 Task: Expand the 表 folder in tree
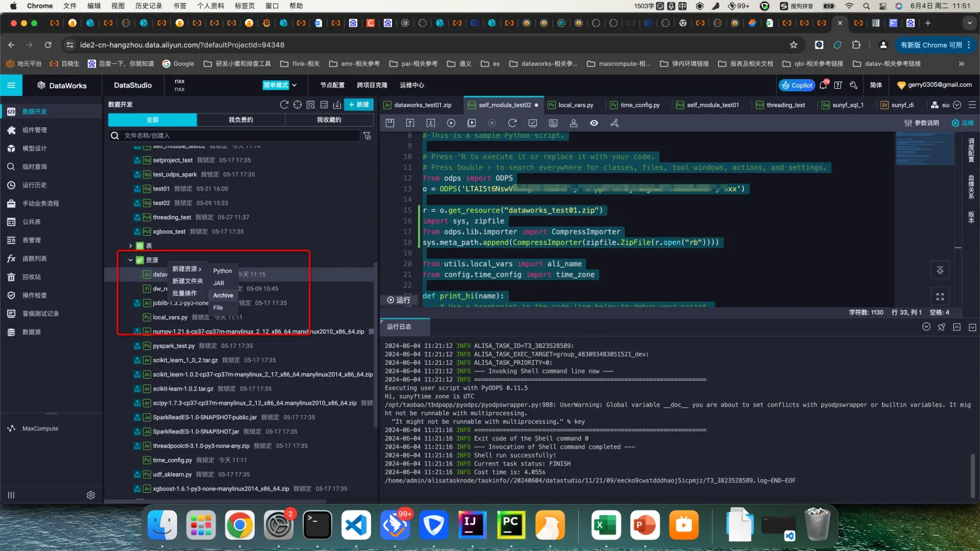pos(131,246)
